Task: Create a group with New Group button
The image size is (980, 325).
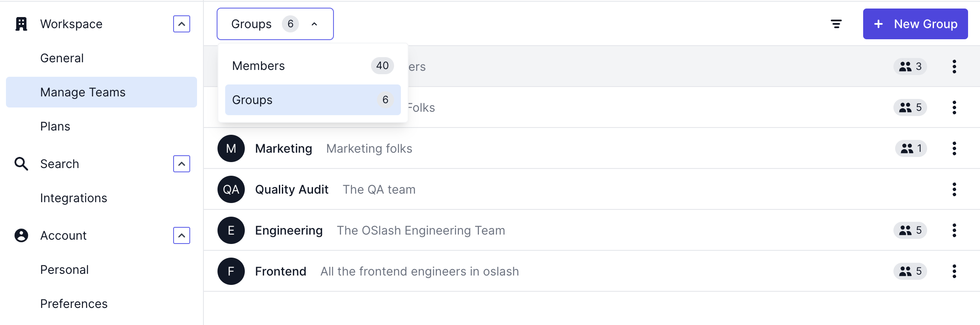Action: [915, 24]
